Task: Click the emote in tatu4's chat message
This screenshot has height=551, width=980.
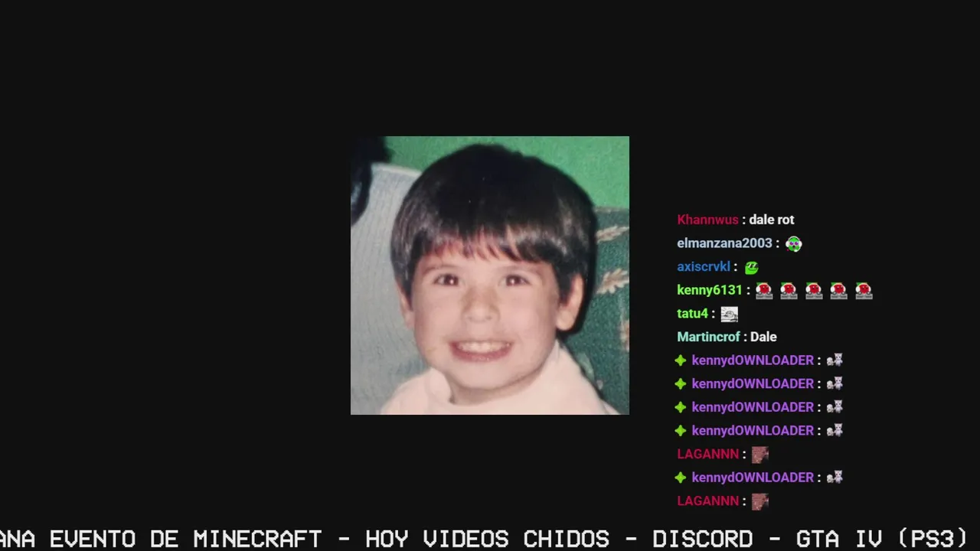Action: 729,314
